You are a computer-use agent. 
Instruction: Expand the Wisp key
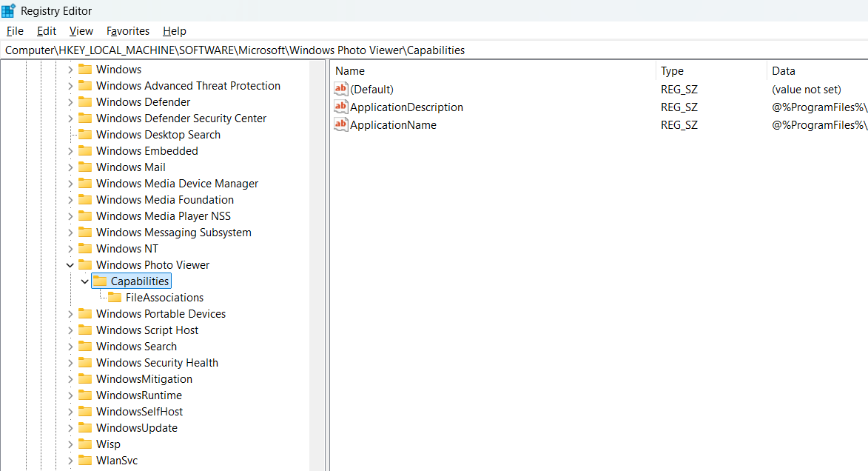click(x=70, y=444)
